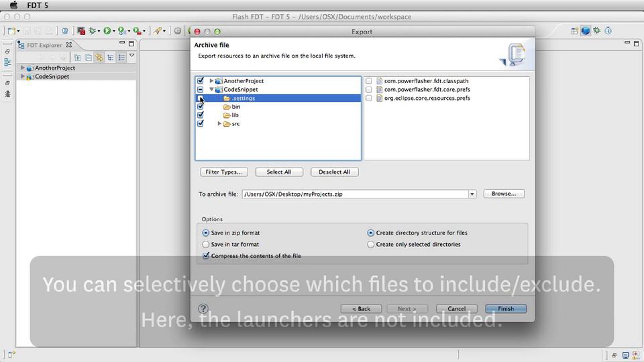The image size is (644, 362).
Task: Click the New wizard toolbar icon
Action: 11,31
